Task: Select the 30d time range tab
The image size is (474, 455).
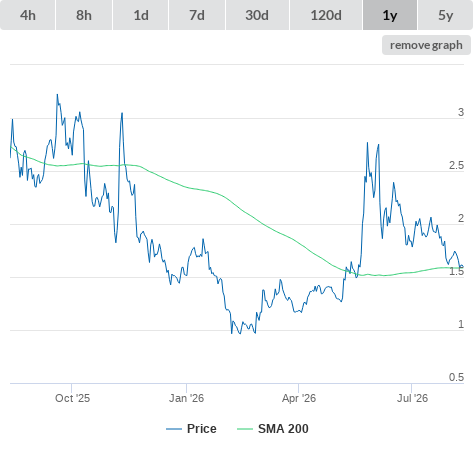Action: point(257,15)
